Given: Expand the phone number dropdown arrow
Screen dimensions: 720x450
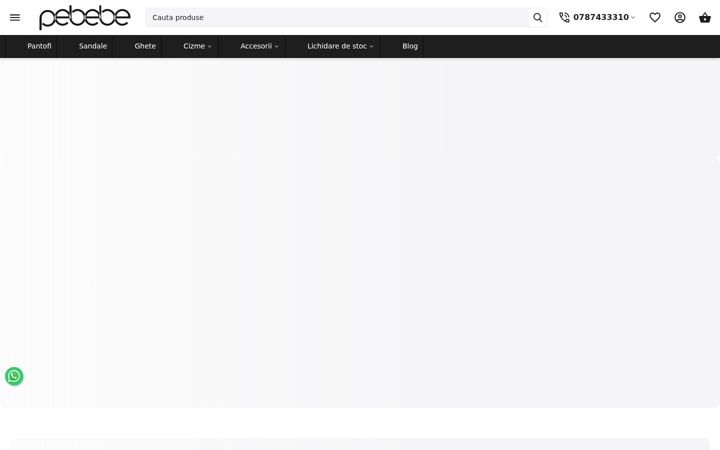Looking at the screenshot, I should 633,18.
